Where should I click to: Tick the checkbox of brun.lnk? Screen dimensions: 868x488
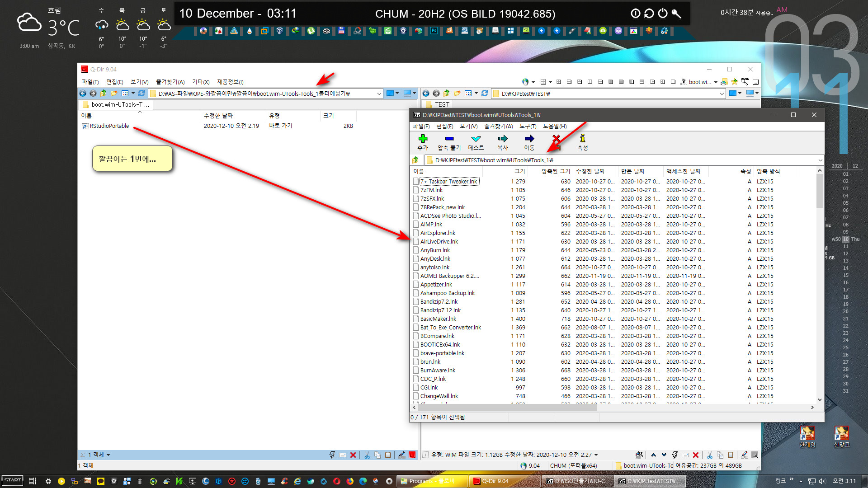[416, 362]
